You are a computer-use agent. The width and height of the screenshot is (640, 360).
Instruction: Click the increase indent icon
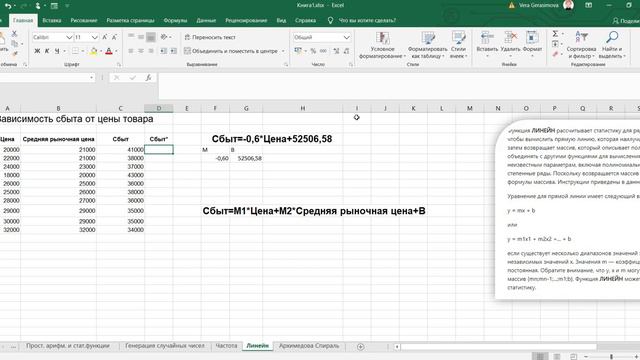coord(173,51)
